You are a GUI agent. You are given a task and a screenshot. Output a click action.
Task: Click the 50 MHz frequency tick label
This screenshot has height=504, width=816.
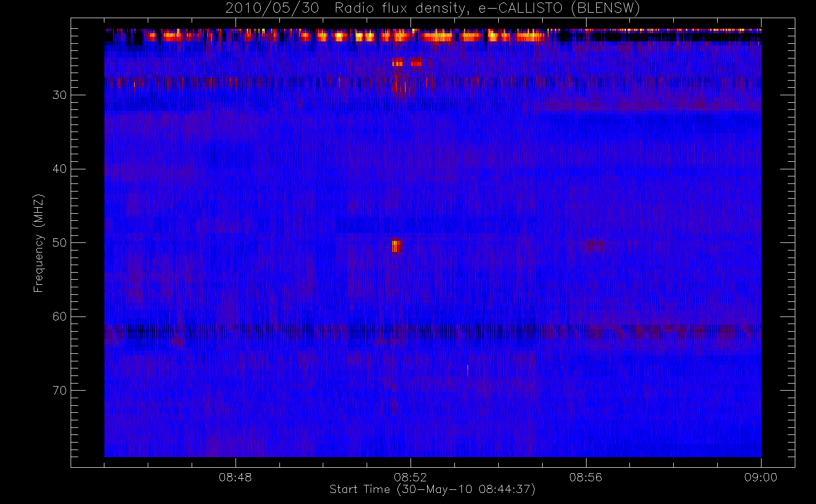tap(60, 243)
